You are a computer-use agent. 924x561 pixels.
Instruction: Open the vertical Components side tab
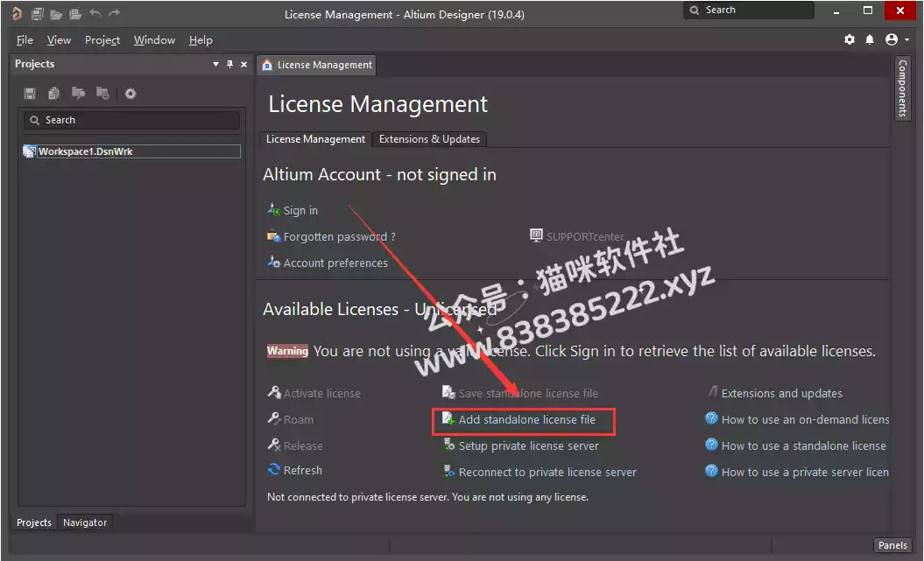902,88
